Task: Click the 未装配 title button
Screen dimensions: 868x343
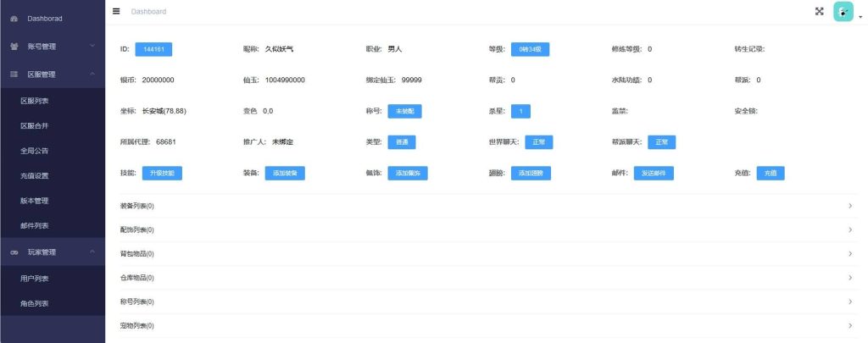Action: 404,111
